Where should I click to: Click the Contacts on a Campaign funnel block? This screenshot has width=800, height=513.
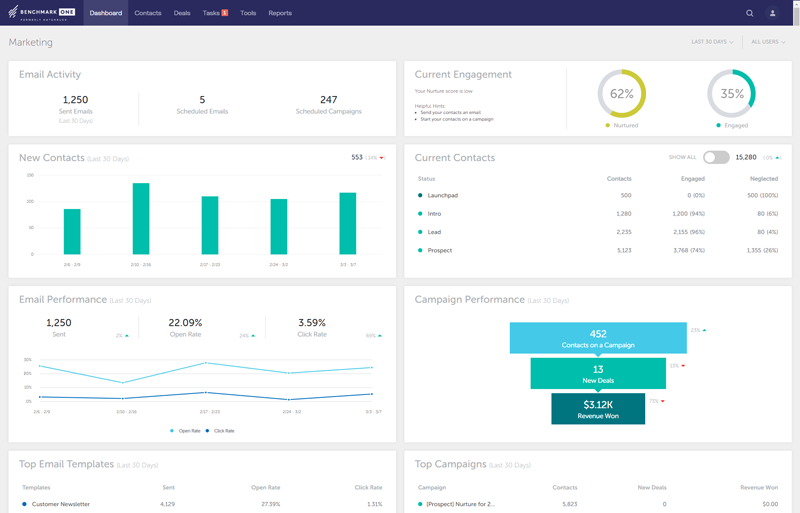(598, 338)
